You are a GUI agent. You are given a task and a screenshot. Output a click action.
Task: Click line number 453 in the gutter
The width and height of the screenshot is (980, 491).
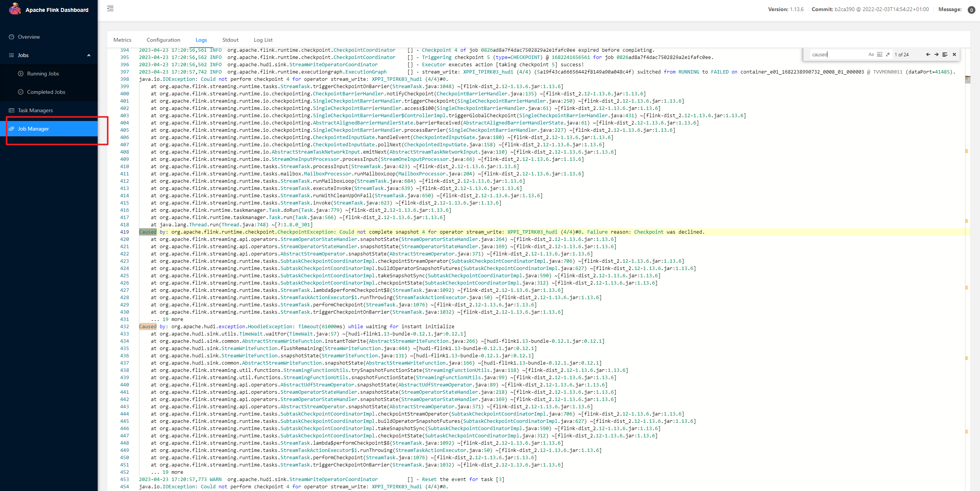[124, 479]
